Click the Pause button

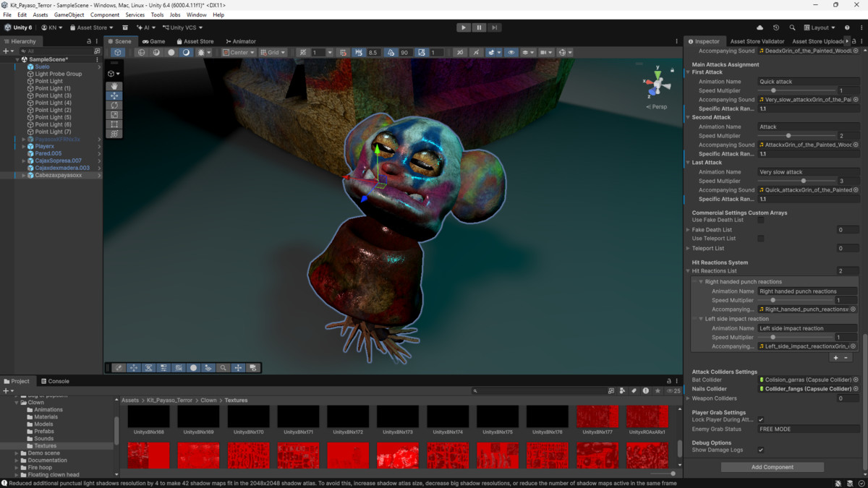(x=479, y=27)
